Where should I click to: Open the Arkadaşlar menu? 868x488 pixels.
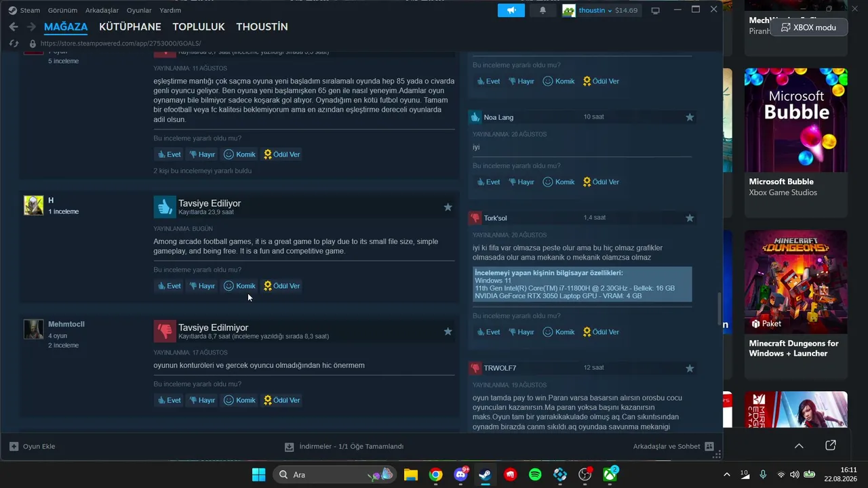point(102,10)
